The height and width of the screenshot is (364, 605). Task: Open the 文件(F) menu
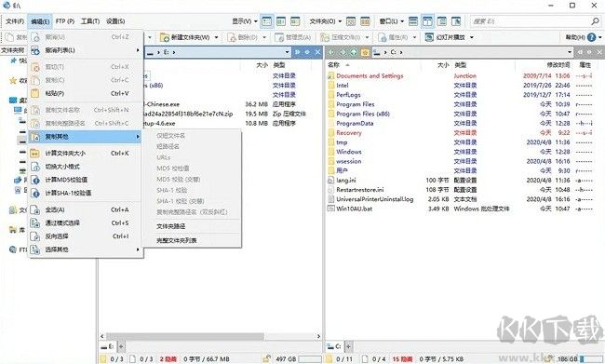pos(15,21)
